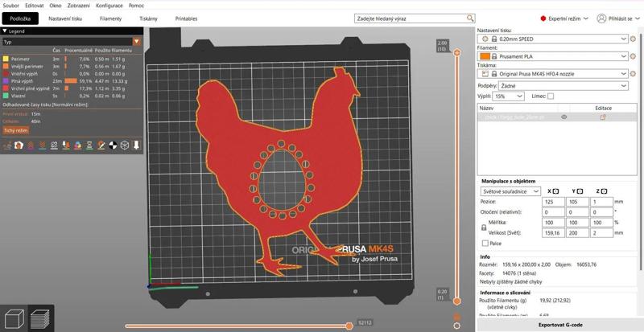This screenshot has height=332, width=644.
Task: Open the 0.20mm SPEED print settings dropdown
Action: tap(553, 39)
